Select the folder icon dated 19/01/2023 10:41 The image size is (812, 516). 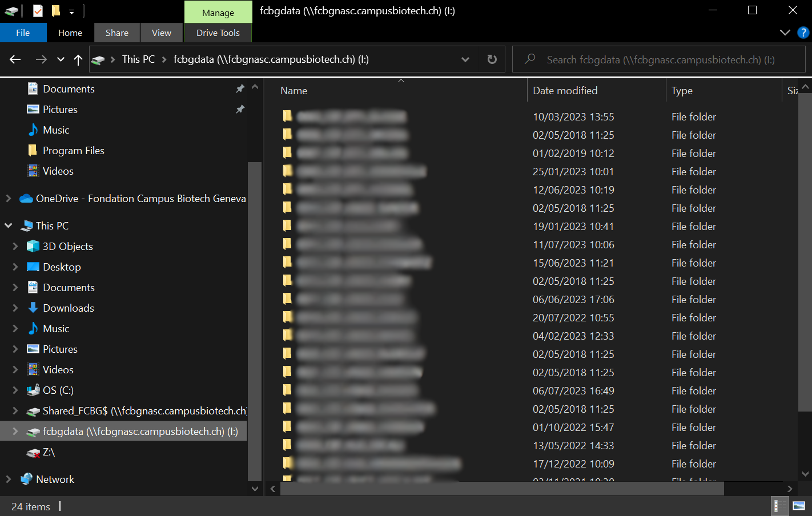[287, 225]
